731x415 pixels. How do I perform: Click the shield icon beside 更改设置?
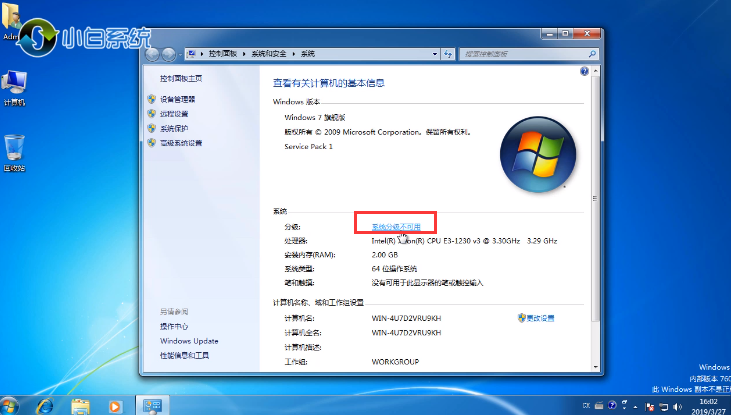point(522,318)
